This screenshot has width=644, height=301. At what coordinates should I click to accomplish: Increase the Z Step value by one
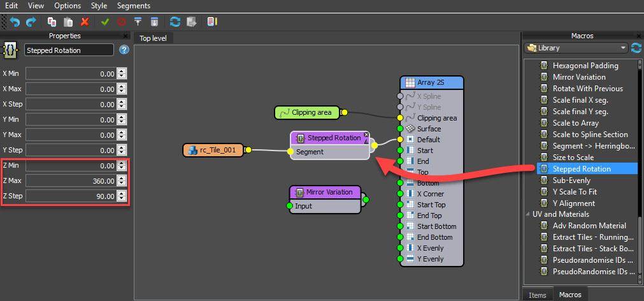coord(122,193)
